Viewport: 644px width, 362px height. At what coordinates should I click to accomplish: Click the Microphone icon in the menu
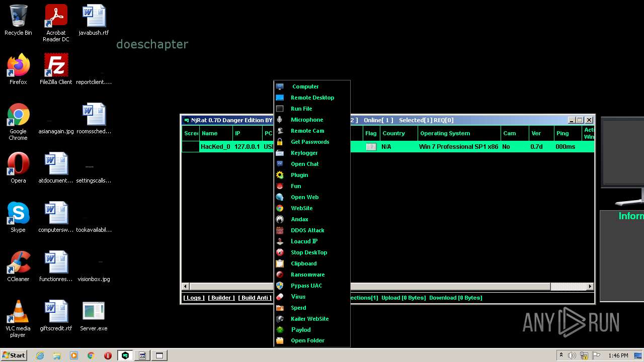tap(280, 120)
